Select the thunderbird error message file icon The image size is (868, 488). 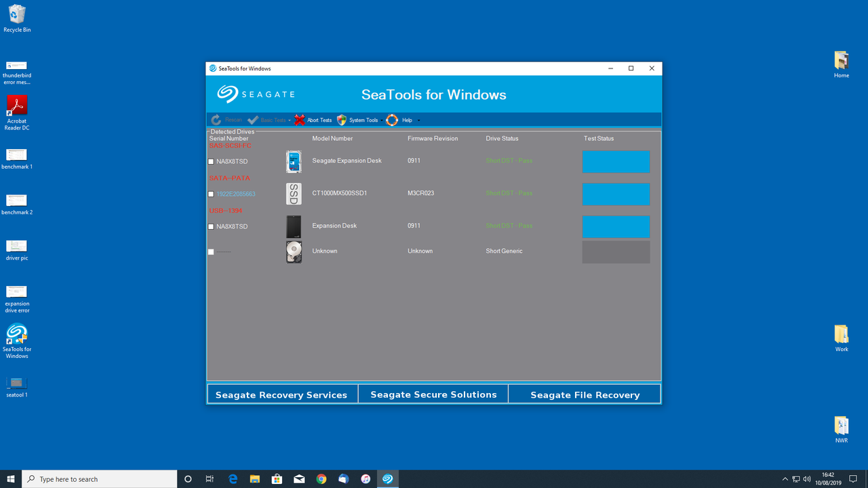point(17,72)
